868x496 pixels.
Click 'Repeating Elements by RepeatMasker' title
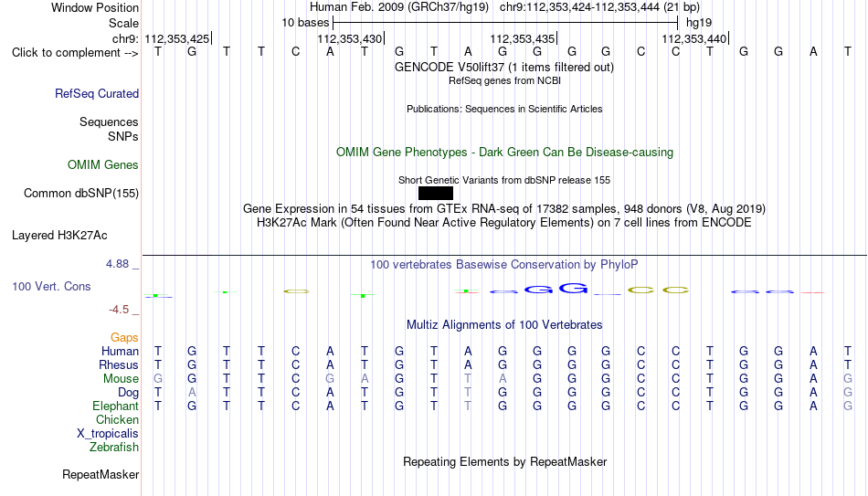tap(504, 462)
